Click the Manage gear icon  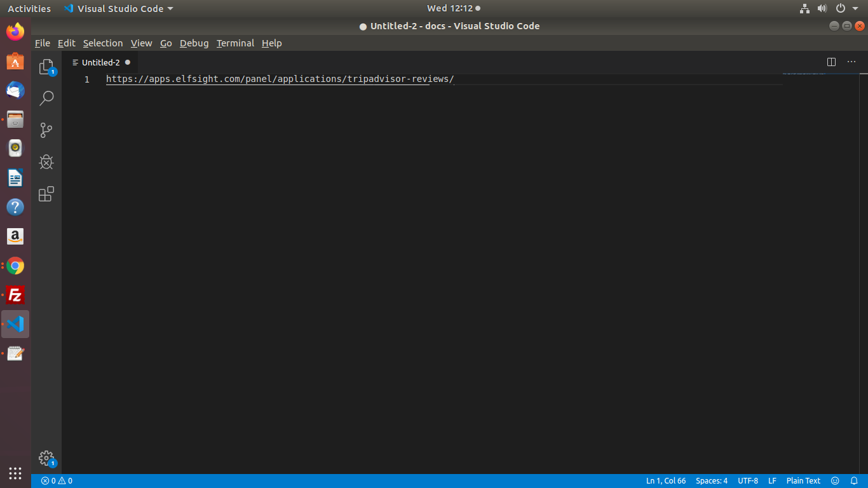pyautogui.click(x=46, y=457)
